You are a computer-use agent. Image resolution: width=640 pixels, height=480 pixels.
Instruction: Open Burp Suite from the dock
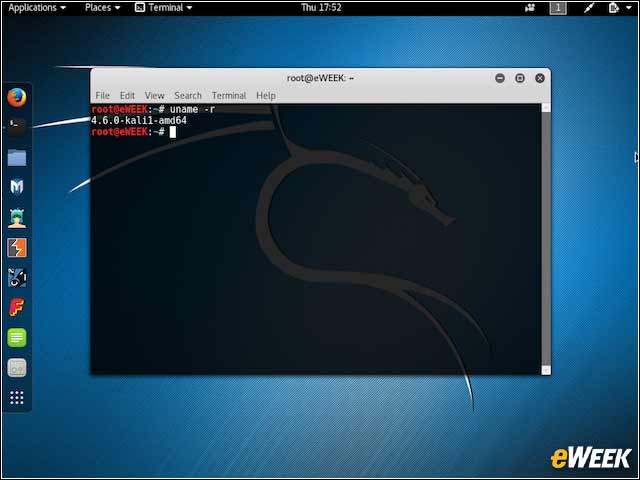point(17,248)
